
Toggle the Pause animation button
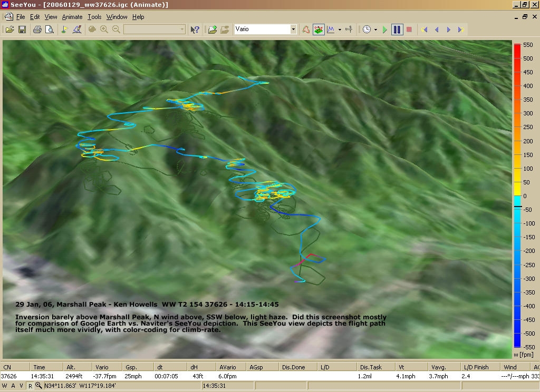pos(397,30)
